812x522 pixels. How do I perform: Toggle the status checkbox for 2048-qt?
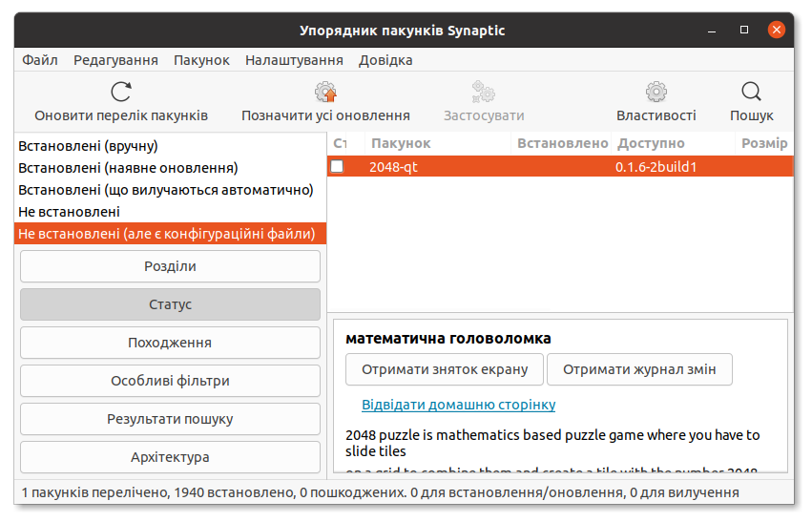[x=337, y=167]
